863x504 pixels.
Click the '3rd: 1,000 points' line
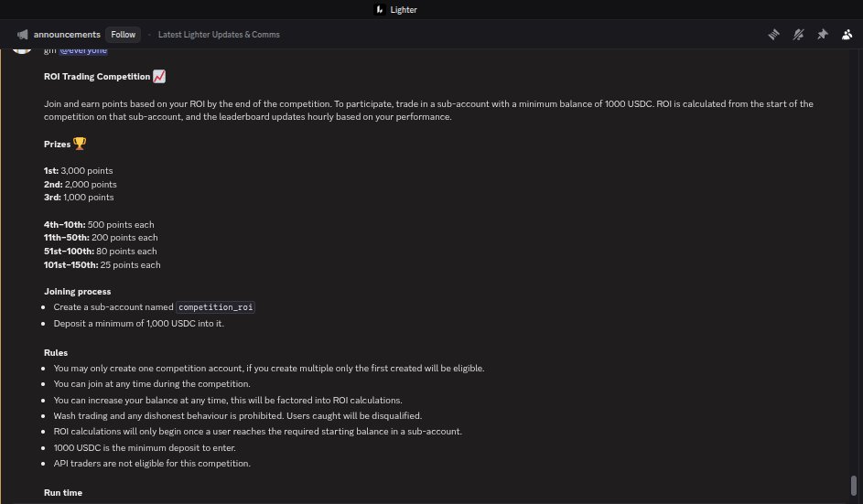point(79,197)
